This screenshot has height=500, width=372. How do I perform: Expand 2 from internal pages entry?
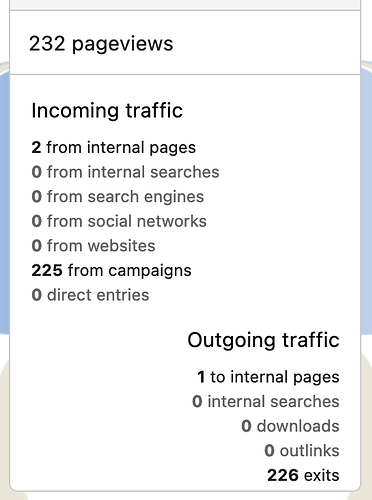click(113, 147)
